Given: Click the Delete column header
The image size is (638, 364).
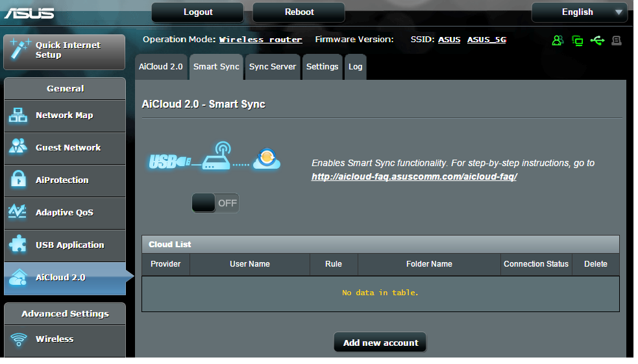Looking at the screenshot, I should 596,264.
